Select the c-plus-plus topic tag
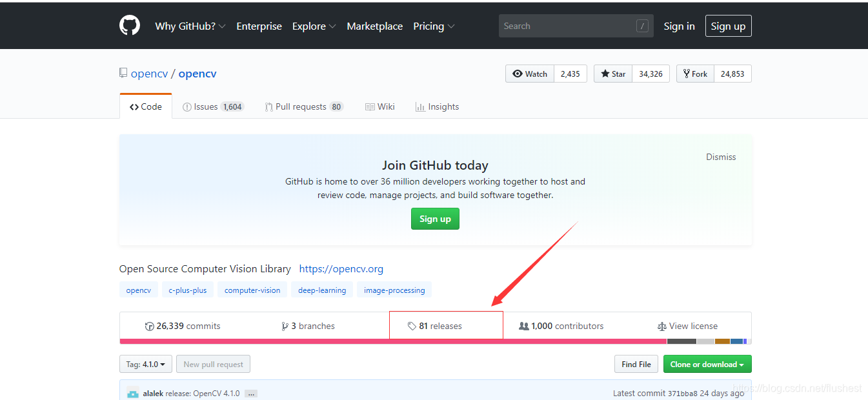 (x=188, y=290)
